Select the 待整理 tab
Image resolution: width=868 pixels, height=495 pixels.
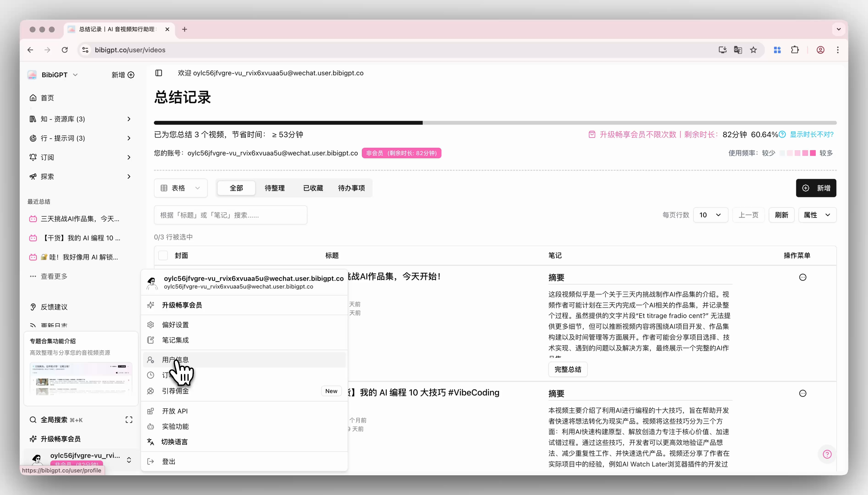[275, 188]
